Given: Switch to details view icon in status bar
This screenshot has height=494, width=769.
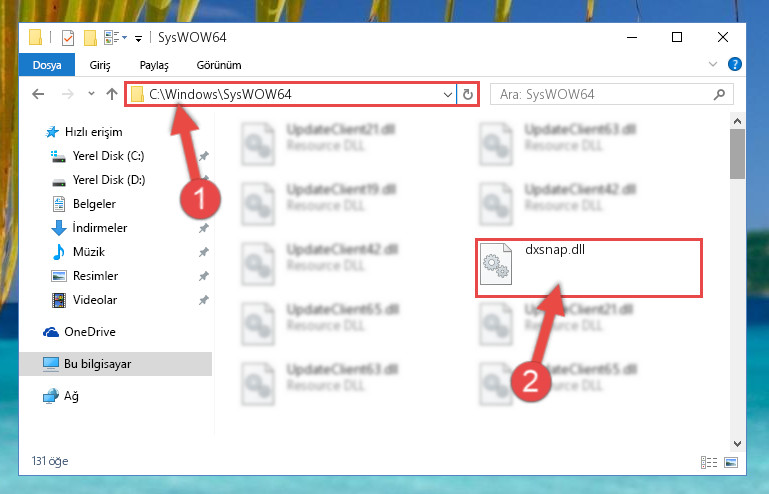Looking at the screenshot, I should [709, 462].
